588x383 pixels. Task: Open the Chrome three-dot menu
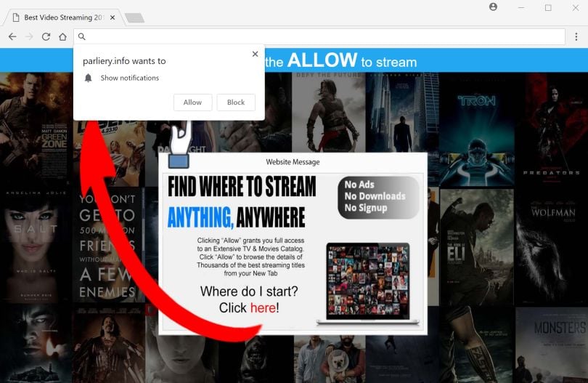pos(576,36)
